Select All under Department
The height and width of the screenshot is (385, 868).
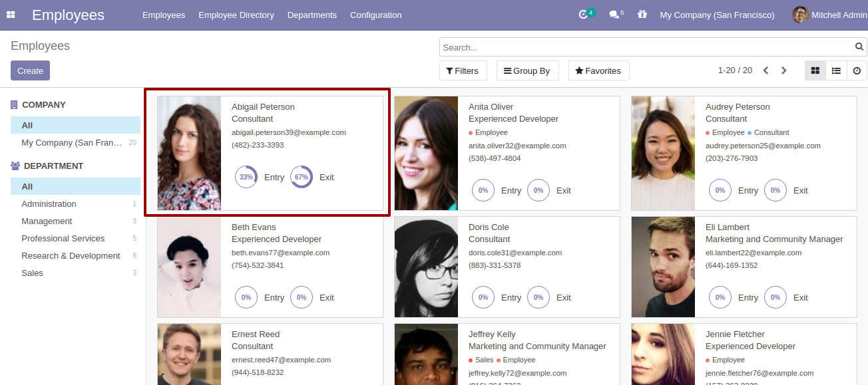[x=75, y=186]
